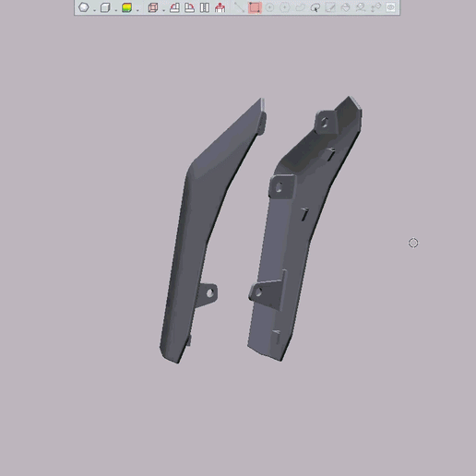Click the lasso with cursor pick tool
This screenshot has width=476, height=476.
315,7
